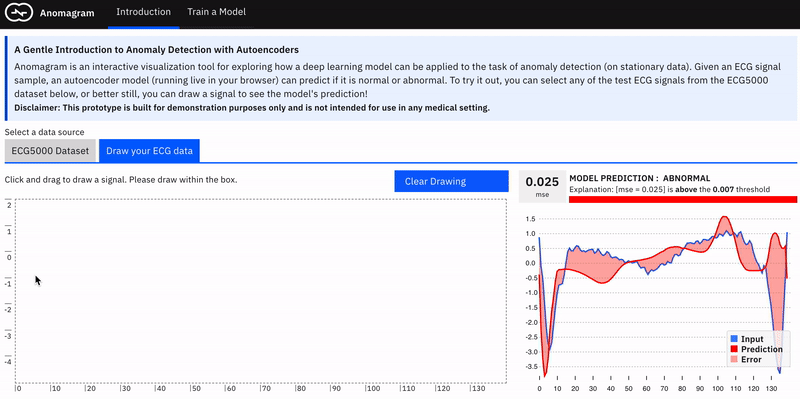Click the Anomagram logo icon
Screen dimensions: 800x399
tap(19, 13)
